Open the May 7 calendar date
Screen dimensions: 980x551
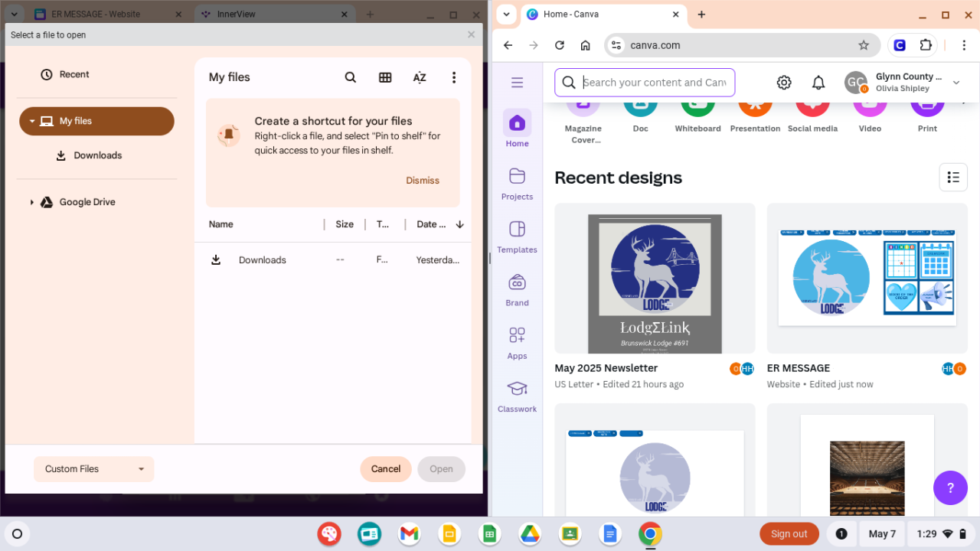coord(882,534)
